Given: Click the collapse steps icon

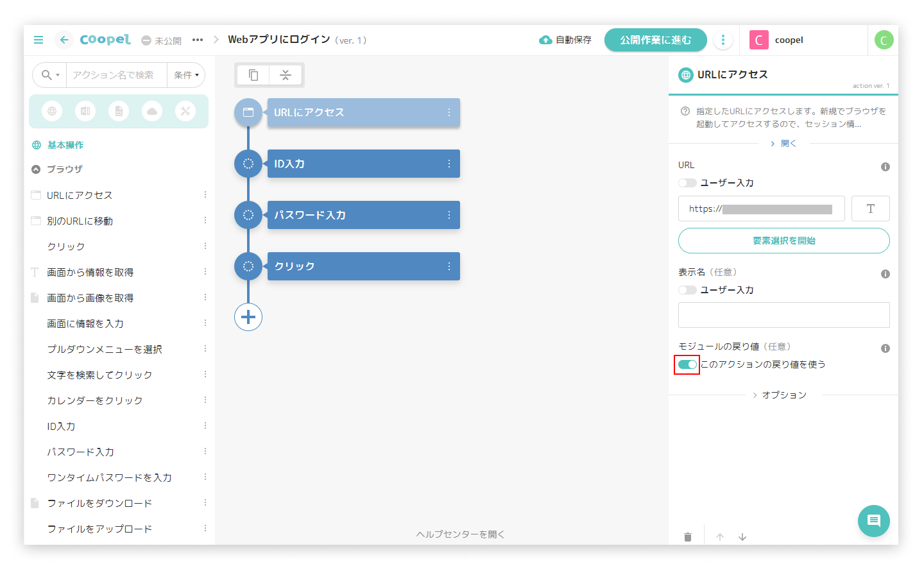Looking at the screenshot, I should (286, 75).
